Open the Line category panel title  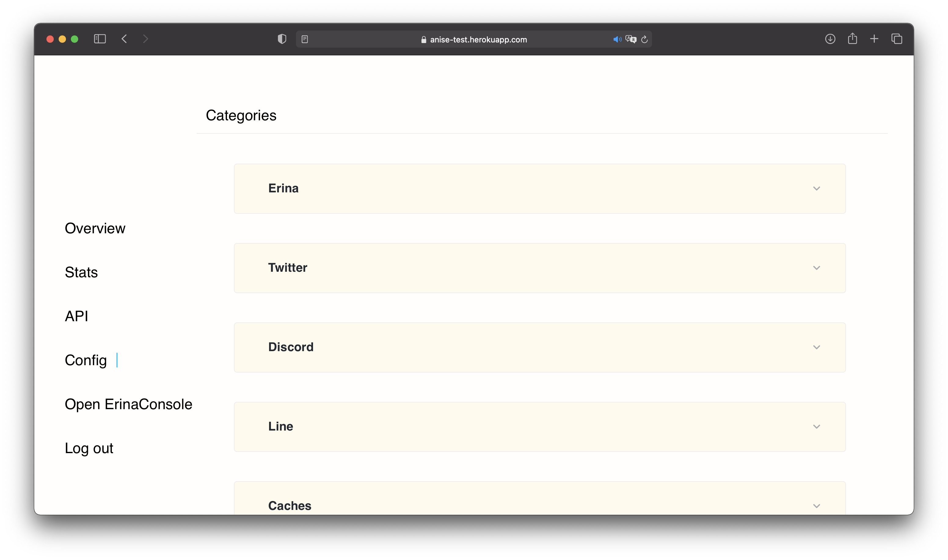pyautogui.click(x=280, y=427)
